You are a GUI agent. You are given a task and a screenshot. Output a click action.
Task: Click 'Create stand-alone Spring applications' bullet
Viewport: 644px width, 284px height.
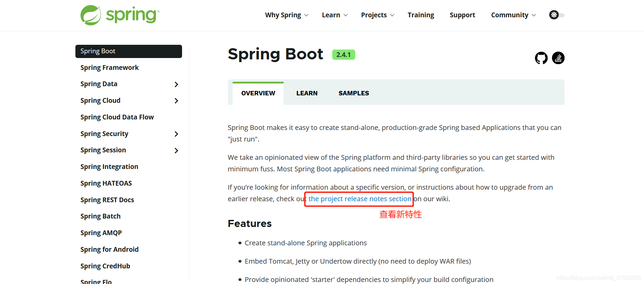pyautogui.click(x=306, y=243)
